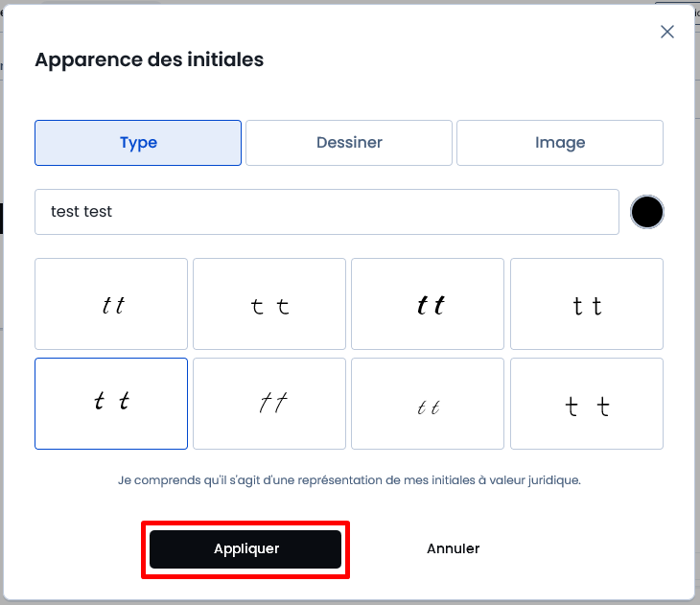The height and width of the screenshot is (605, 700).
Task: Pick the slanted cross-like 'tt' style
Action: pos(269,404)
